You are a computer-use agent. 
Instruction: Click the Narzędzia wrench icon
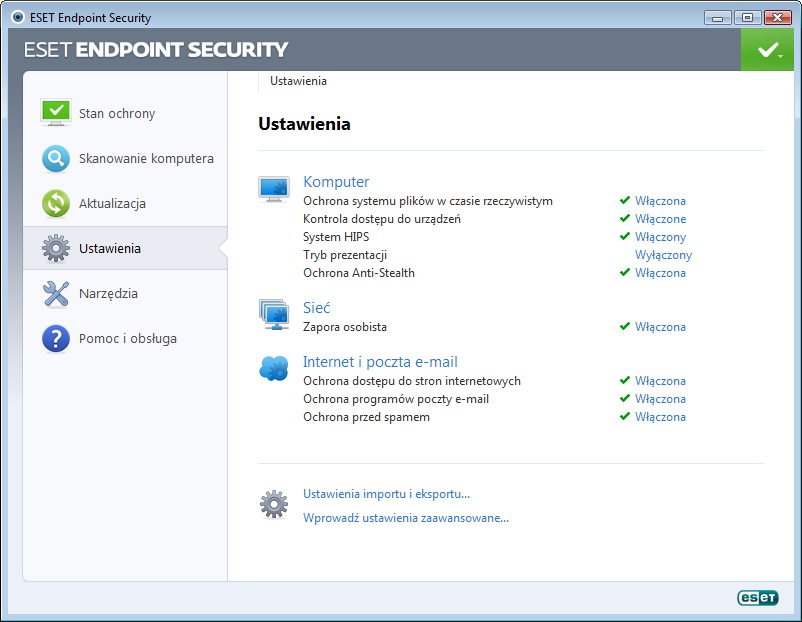(x=56, y=294)
